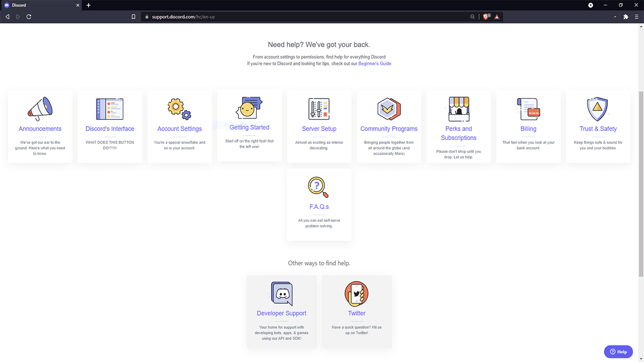The height and width of the screenshot is (362, 644).
Task: Open the Twitter title link
Action: tap(357, 313)
